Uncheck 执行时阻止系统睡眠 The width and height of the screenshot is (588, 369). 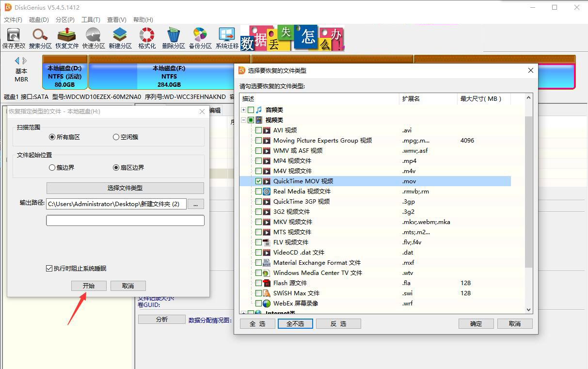48,268
